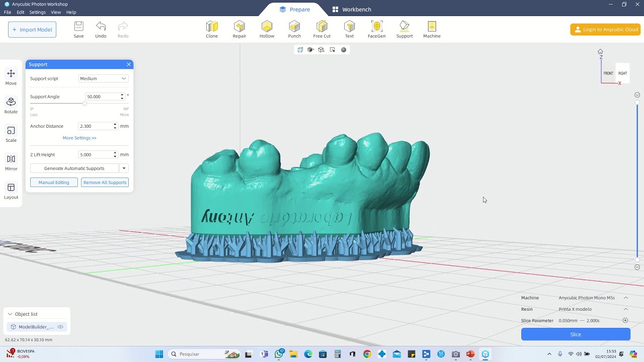Toggle the wireframe box view icon

pos(300,50)
